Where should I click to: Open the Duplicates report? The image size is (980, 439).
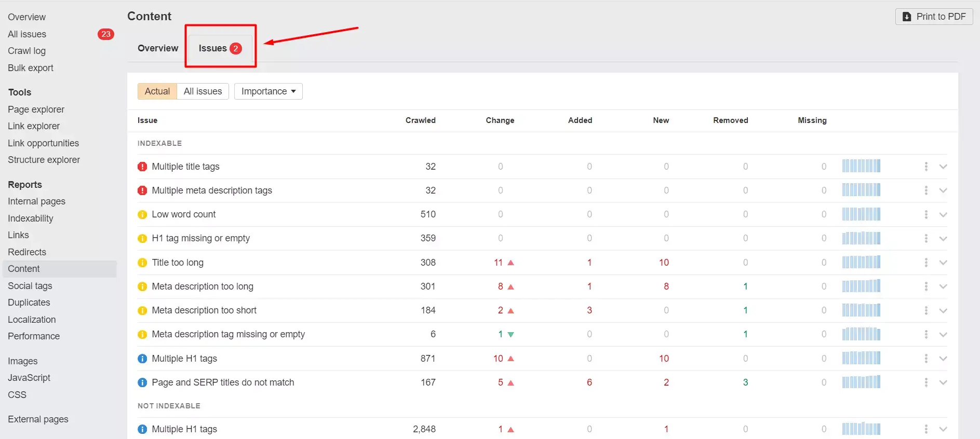click(29, 303)
